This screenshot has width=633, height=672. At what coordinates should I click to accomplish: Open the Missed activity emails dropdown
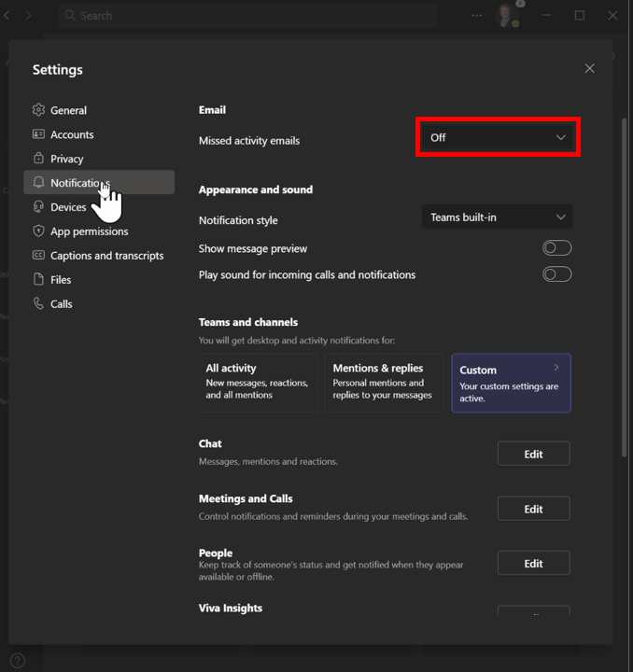click(x=498, y=137)
